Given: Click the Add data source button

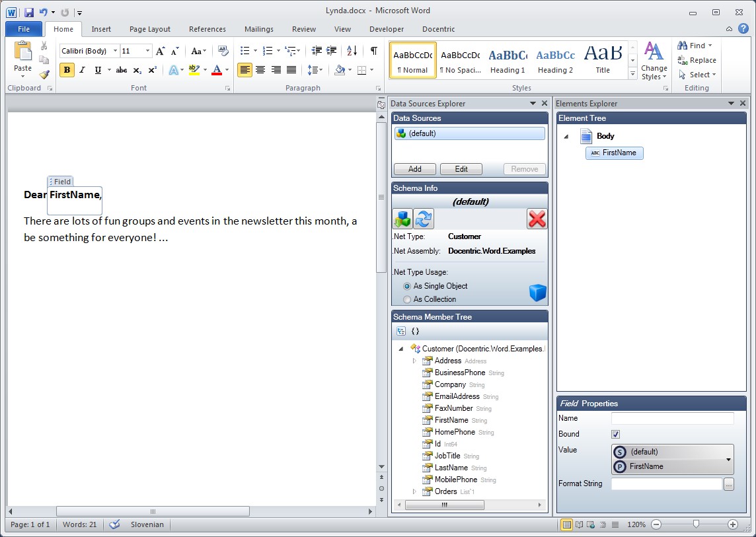Looking at the screenshot, I should click(414, 169).
